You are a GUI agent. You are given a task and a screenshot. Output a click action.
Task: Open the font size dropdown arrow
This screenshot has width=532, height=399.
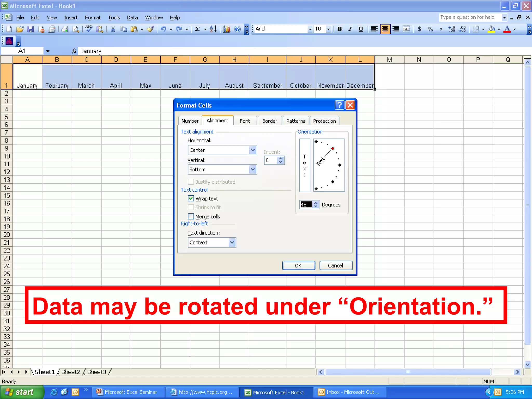pos(329,29)
